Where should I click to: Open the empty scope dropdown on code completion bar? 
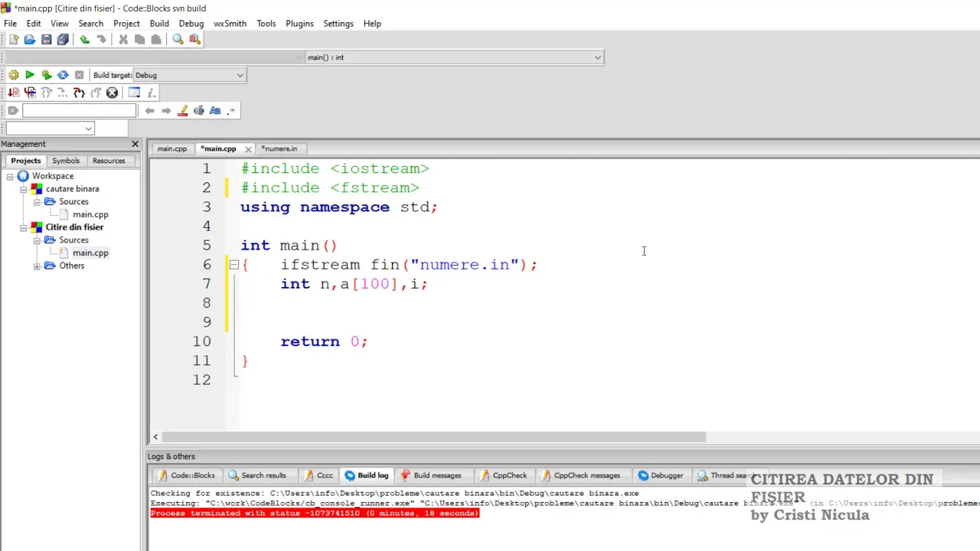coord(155,57)
